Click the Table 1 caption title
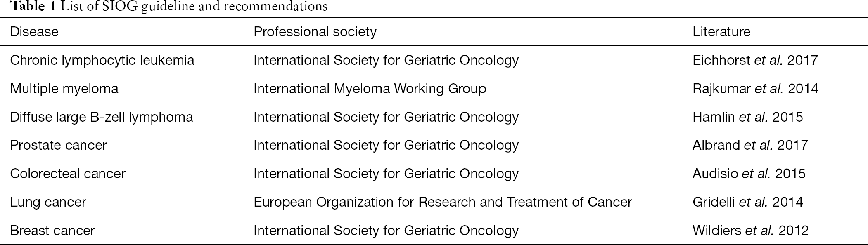Viewport: 868px width, 245px height. [x=164, y=7]
